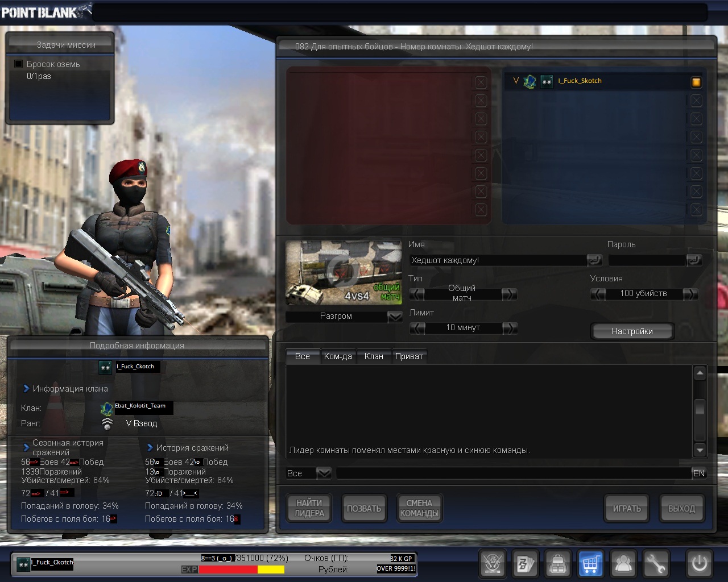728x582 pixels.
Task: Click the power exit icon
Action: (x=699, y=564)
